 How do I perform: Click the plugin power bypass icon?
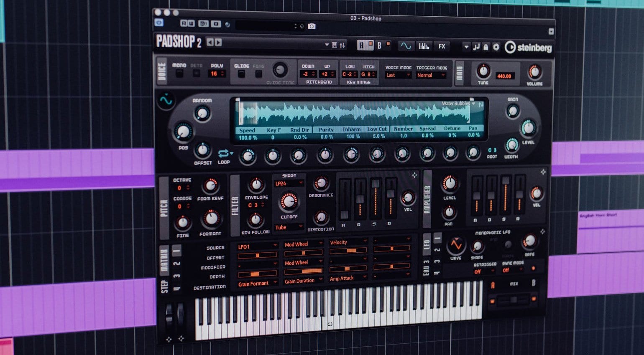coord(159,23)
